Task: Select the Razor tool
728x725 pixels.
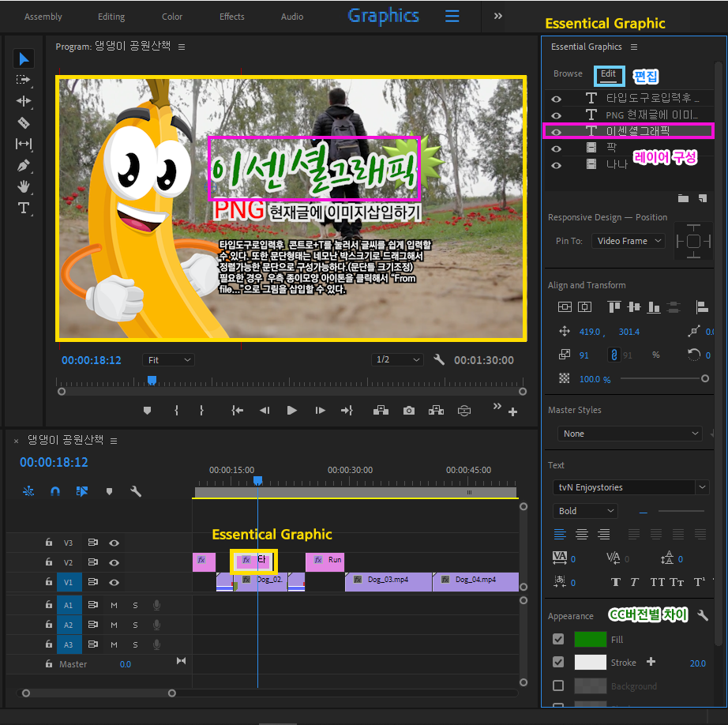Action: (x=23, y=122)
